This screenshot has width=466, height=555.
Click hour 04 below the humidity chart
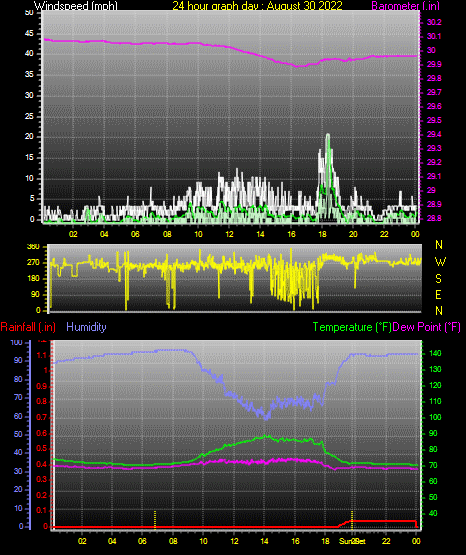[x=112, y=541]
